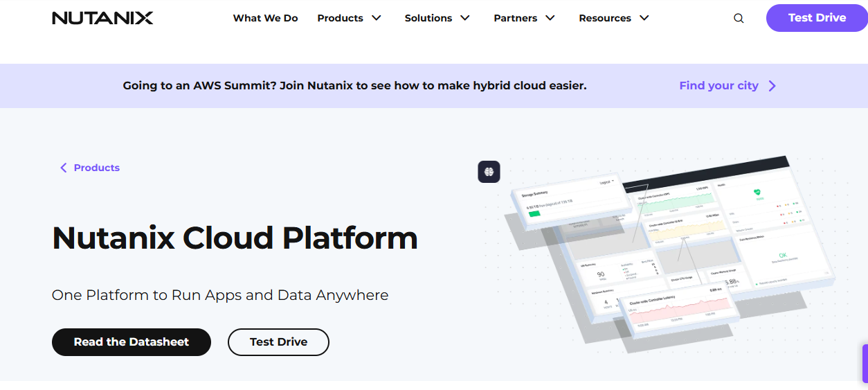Follow the Find your city link
This screenshot has height=390, width=868.
718,86
